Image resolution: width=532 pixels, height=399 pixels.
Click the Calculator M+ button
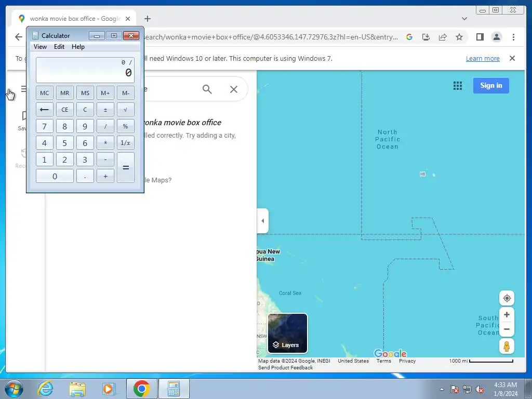tap(105, 93)
